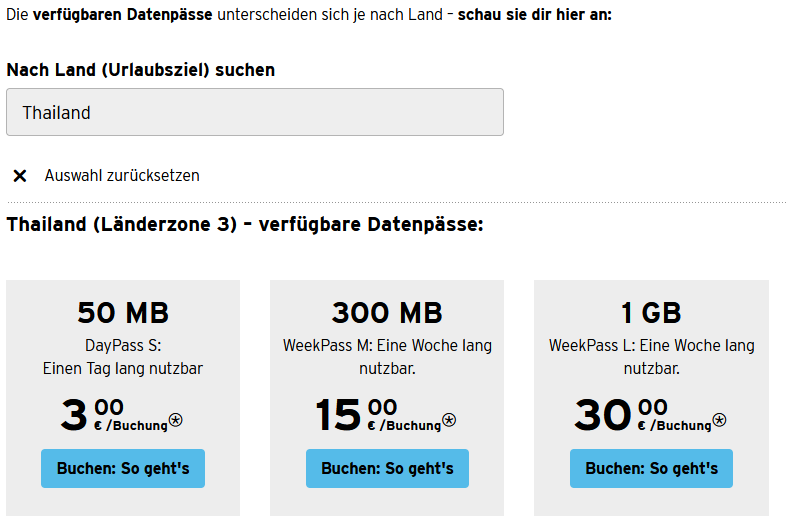Screen dimensions: 788x520
Task: Click the X icon to reset selection
Action: coord(19,176)
